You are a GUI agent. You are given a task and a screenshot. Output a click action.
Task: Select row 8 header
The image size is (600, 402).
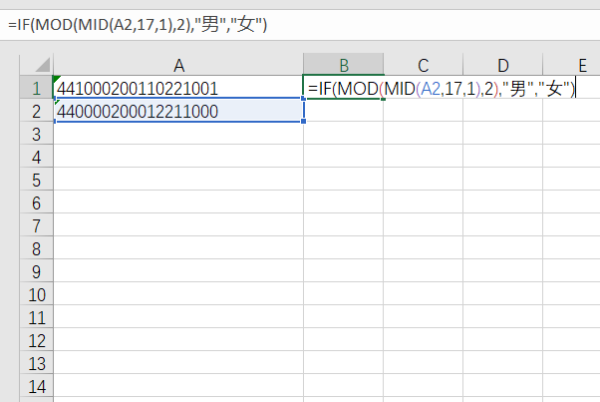(37, 249)
